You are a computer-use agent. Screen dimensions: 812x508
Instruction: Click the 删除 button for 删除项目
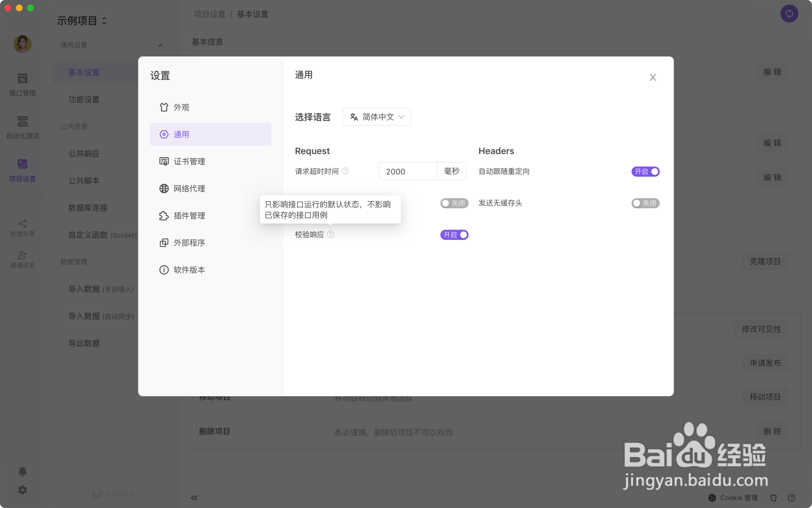[x=772, y=431]
